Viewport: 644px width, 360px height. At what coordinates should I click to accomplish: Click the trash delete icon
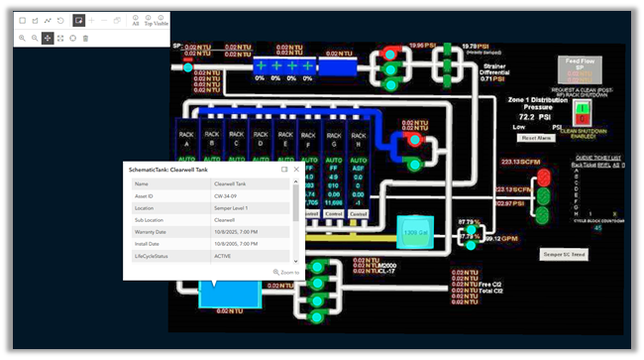[85, 39]
